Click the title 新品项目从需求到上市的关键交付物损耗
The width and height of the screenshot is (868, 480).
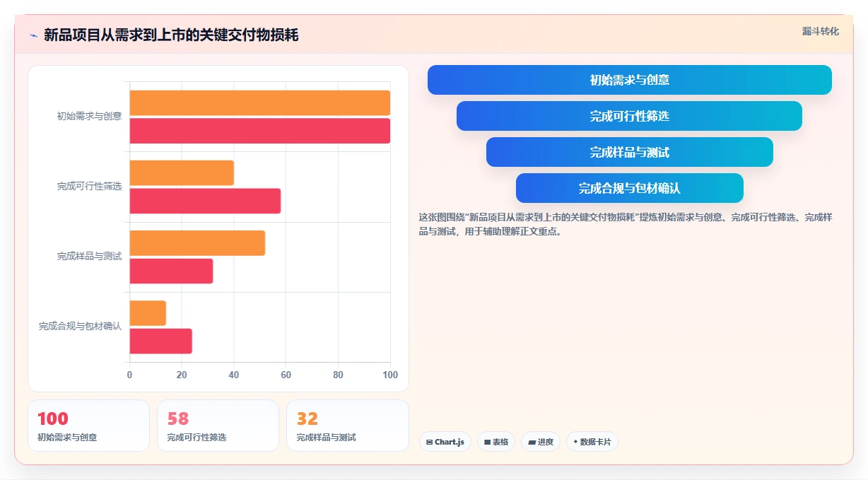click(x=171, y=35)
